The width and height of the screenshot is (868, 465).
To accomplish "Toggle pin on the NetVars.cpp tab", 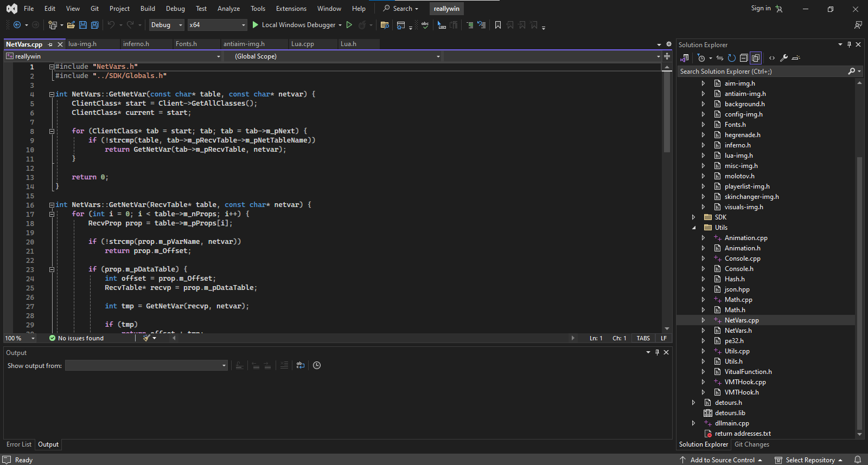I will tap(50, 44).
